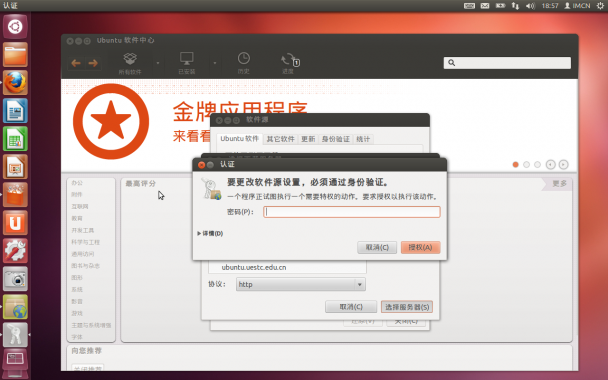Open the protocol (协议) http dropdown
608x380 pixels.
[301, 284]
